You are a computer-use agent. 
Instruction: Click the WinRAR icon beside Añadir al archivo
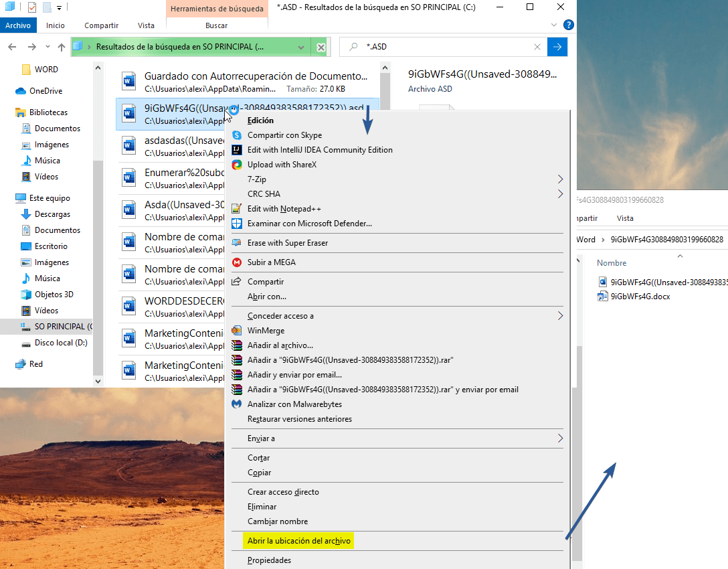237,345
